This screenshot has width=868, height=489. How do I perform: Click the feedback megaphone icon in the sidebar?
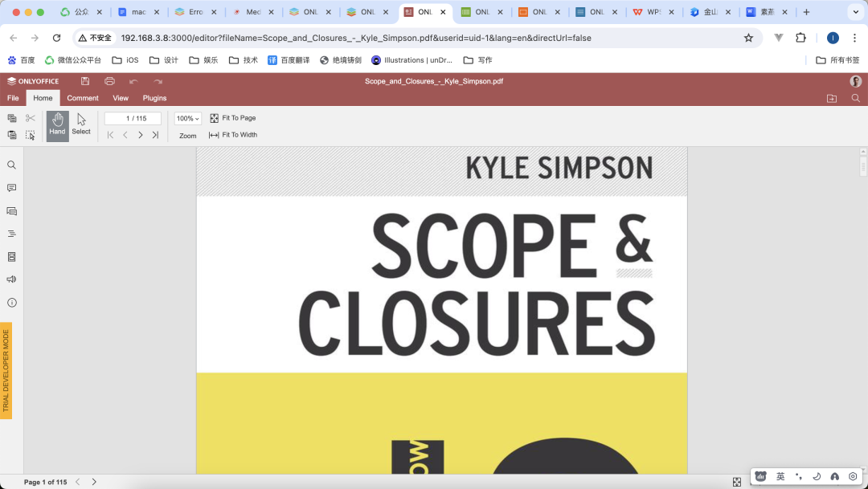[x=11, y=279]
